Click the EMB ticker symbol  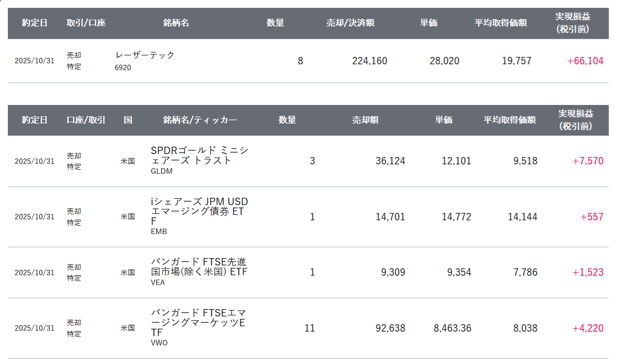[159, 232]
